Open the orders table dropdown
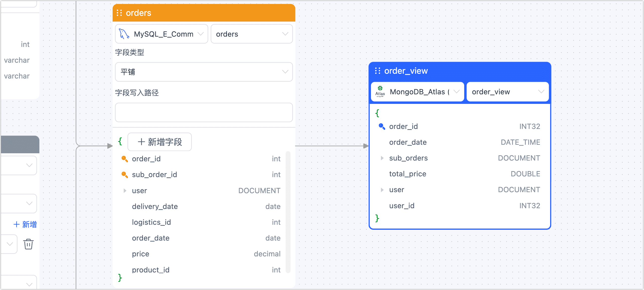Viewport: 644px width, 290px height. tap(252, 34)
